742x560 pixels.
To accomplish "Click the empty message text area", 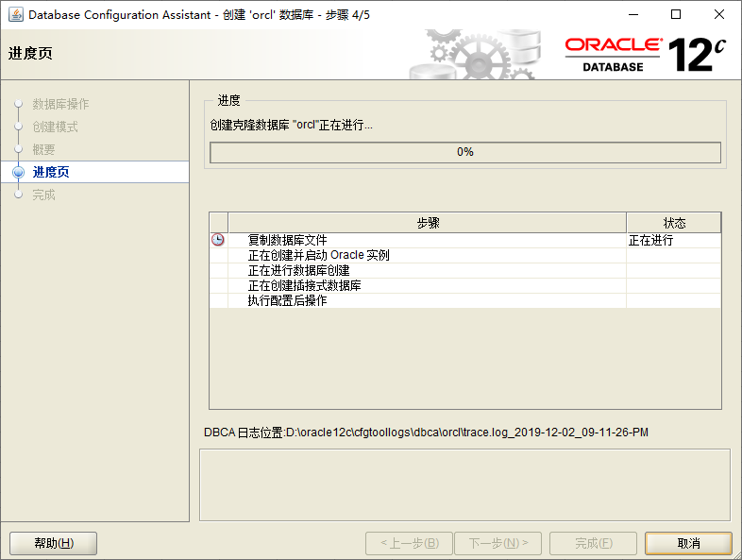I will pyautogui.click(x=464, y=484).
